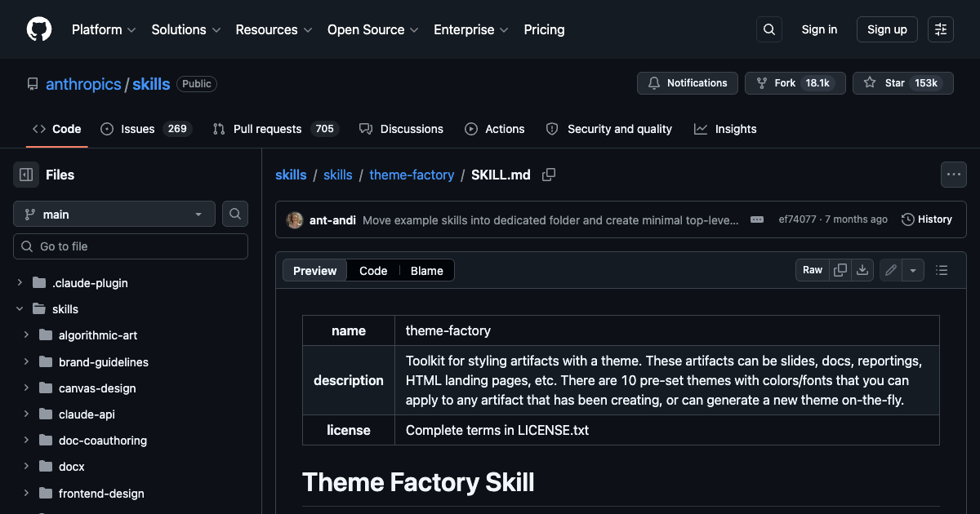Expand the canvas-design folder
The height and width of the screenshot is (514, 980).
26,388
